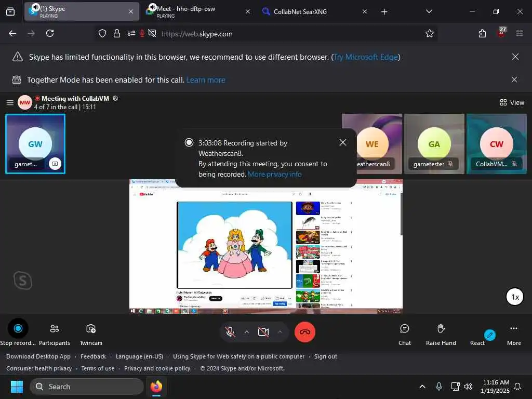
Task: Open the View layout menu
Action: [512, 102]
